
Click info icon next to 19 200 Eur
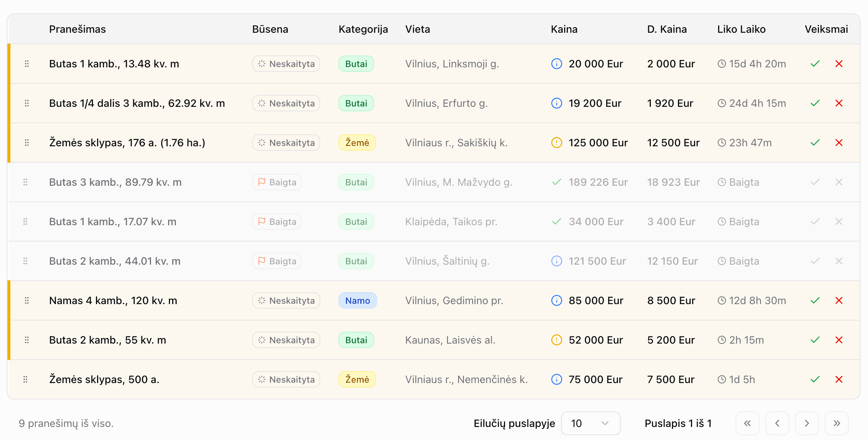click(x=556, y=103)
